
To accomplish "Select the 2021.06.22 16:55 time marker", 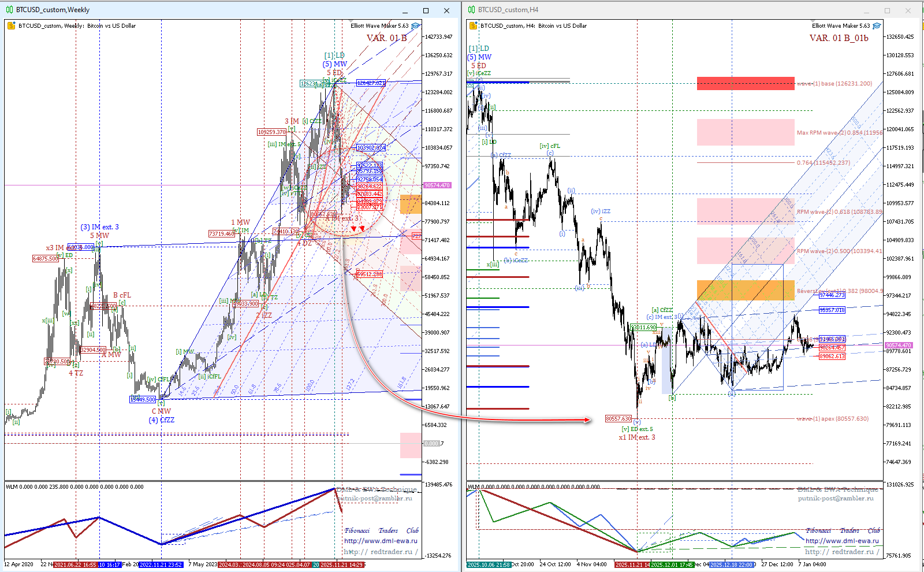I will 75,564.
